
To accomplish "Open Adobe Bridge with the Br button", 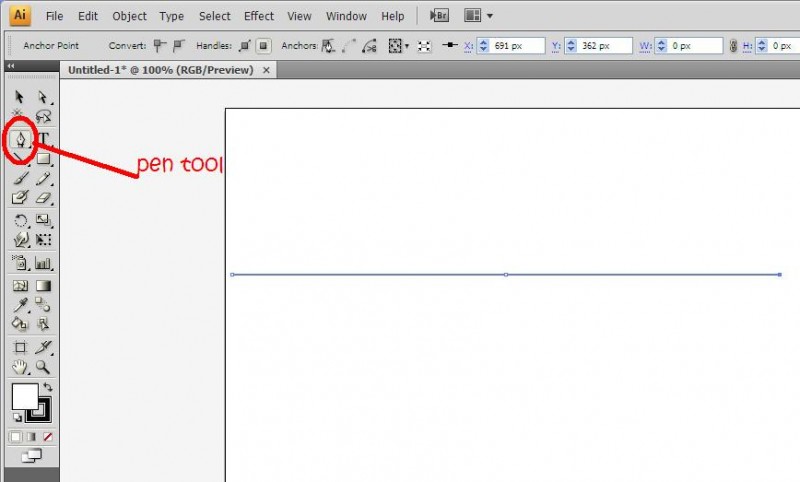I will click(438, 16).
